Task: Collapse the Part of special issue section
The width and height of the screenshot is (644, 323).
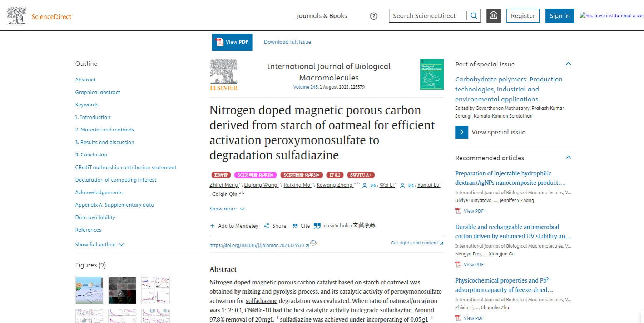Action: click(568, 64)
